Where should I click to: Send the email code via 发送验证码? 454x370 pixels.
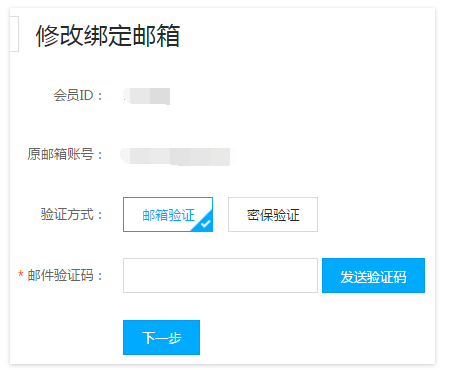click(373, 275)
